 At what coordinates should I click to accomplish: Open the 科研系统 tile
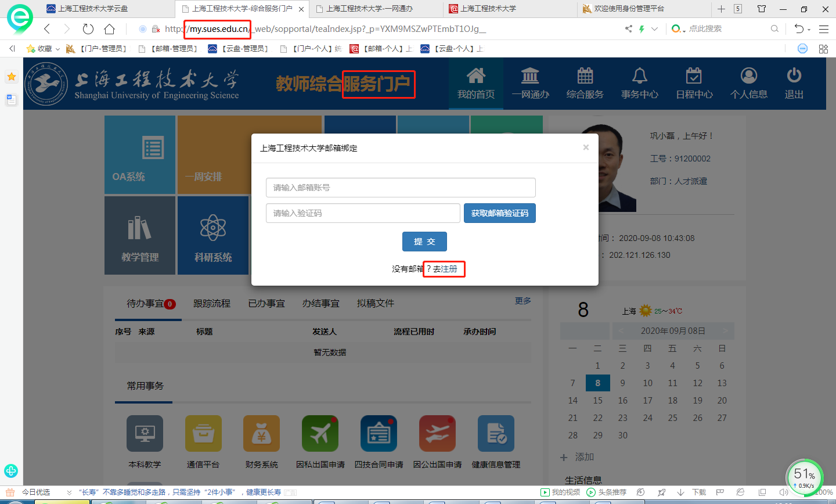pyautogui.click(x=213, y=235)
